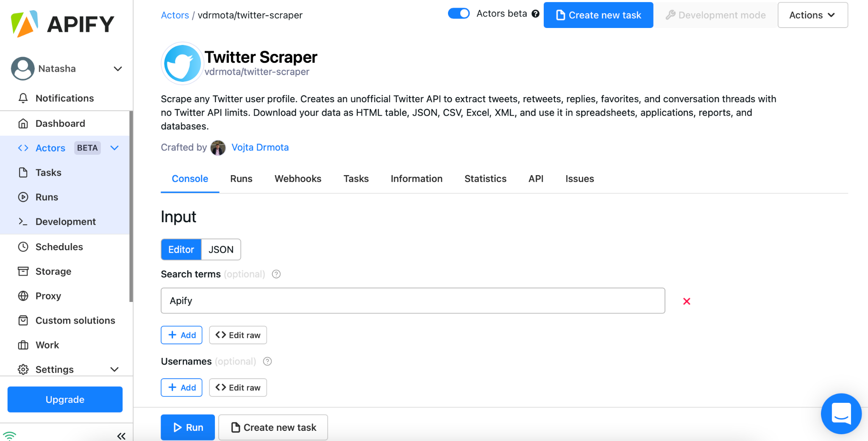Click the sidebar scrollbar
The width and height of the screenshot is (868, 441).
pyautogui.click(x=131, y=207)
